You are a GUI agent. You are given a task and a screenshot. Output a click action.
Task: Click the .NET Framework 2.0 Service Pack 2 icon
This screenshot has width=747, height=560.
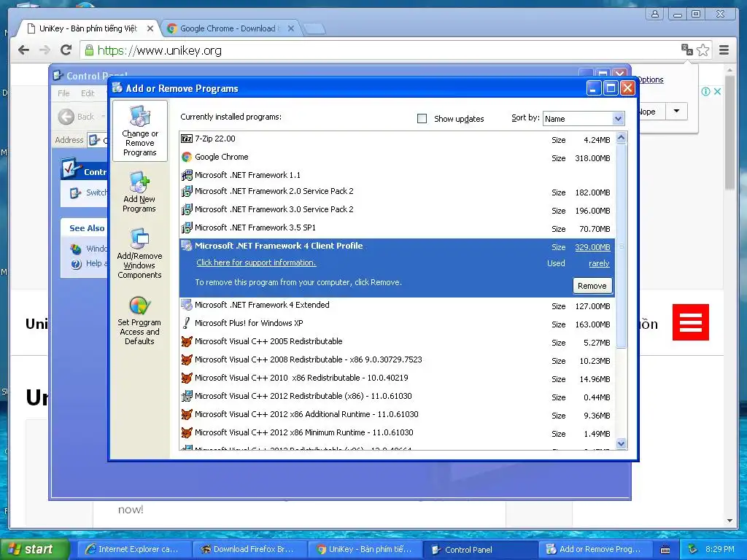click(187, 192)
